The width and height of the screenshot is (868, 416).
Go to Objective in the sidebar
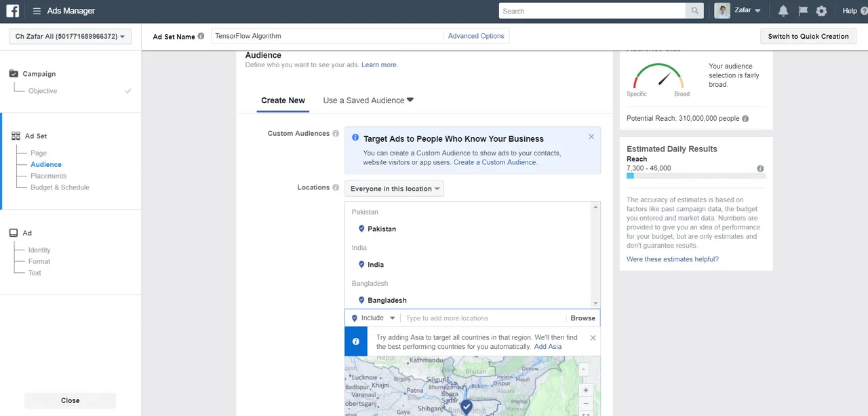43,91
